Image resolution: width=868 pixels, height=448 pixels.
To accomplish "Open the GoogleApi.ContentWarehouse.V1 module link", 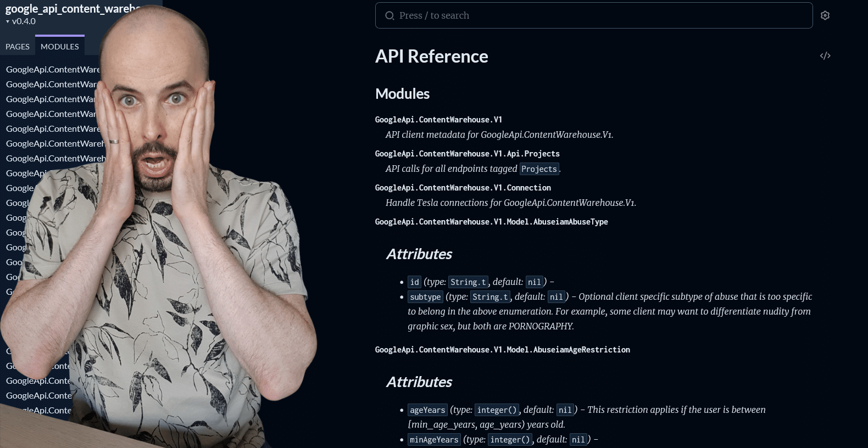I will 438,120.
